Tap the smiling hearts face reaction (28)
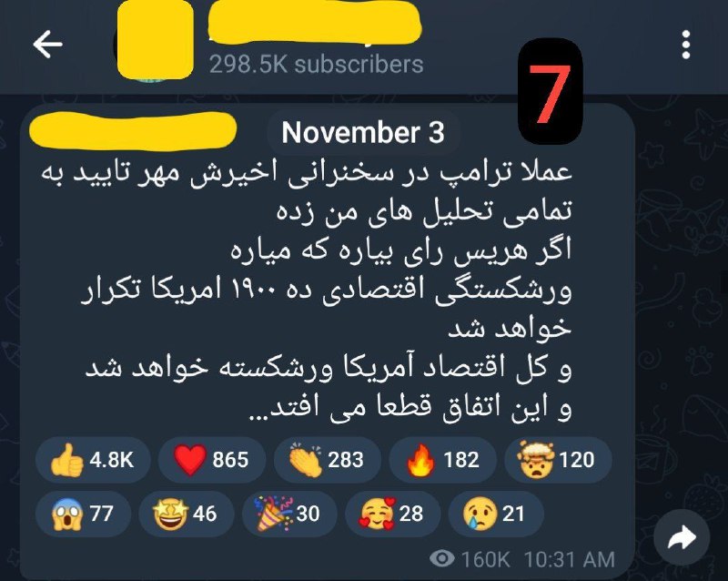The image size is (728, 581). click(392, 515)
